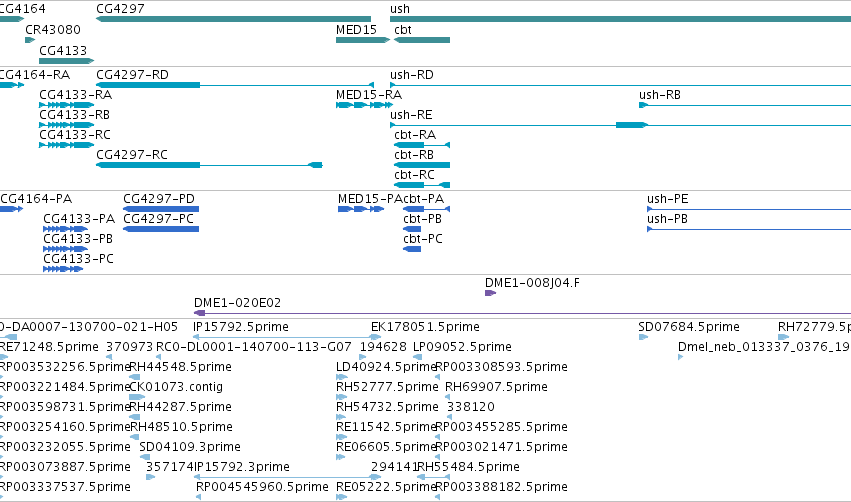The height and width of the screenshot is (502, 851).
Task: Select the MED15-PA protein glyph
Action: coord(361,209)
